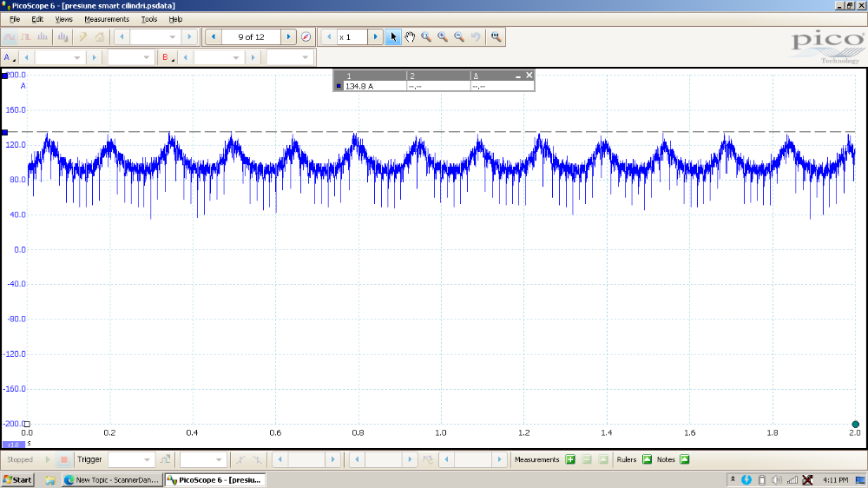Screen dimensions: 868x488
Task: Expand the Trigger mode dropdown
Action: [148, 459]
